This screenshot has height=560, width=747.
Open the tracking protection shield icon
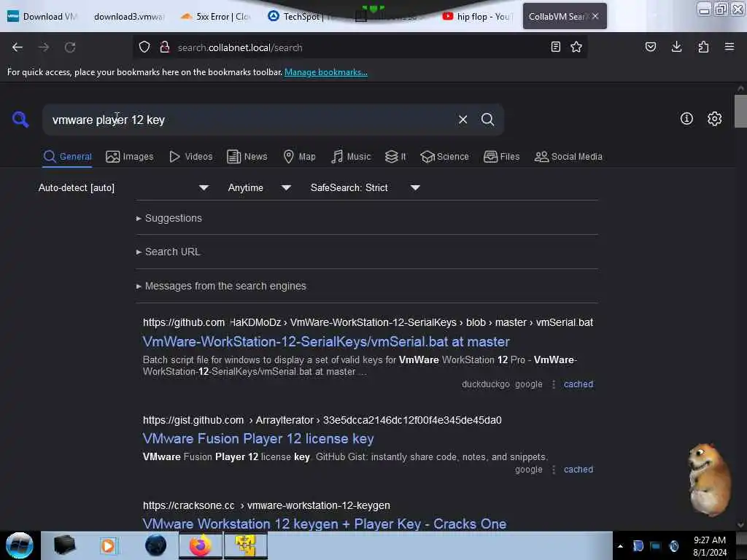coord(144,47)
